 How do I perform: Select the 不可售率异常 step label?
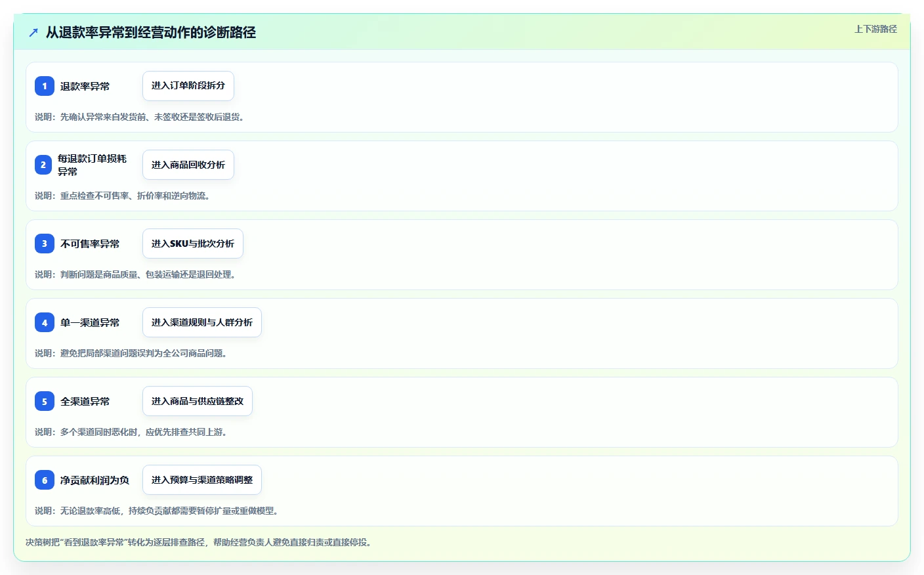click(x=90, y=244)
